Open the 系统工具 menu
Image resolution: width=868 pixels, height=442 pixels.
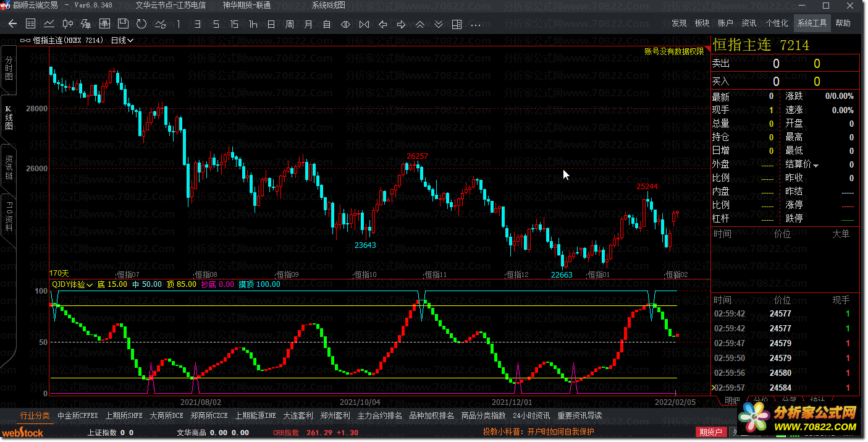(812, 23)
